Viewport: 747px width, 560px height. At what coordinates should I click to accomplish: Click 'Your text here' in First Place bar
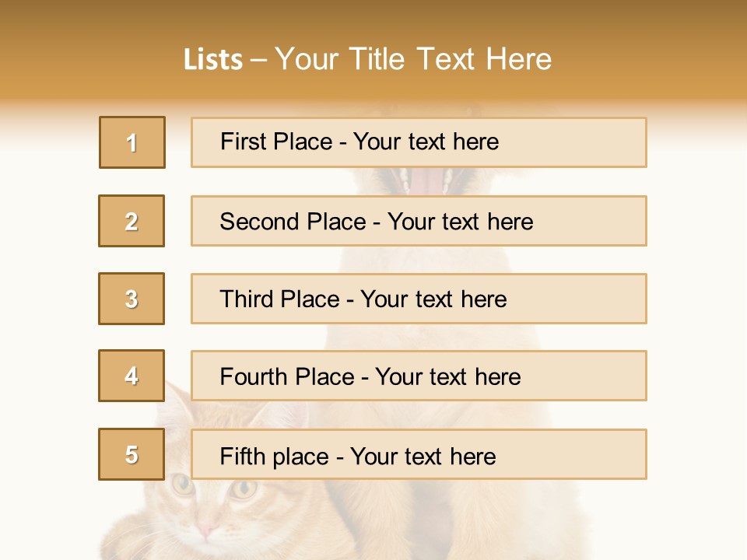pyautogui.click(x=426, y=142)
